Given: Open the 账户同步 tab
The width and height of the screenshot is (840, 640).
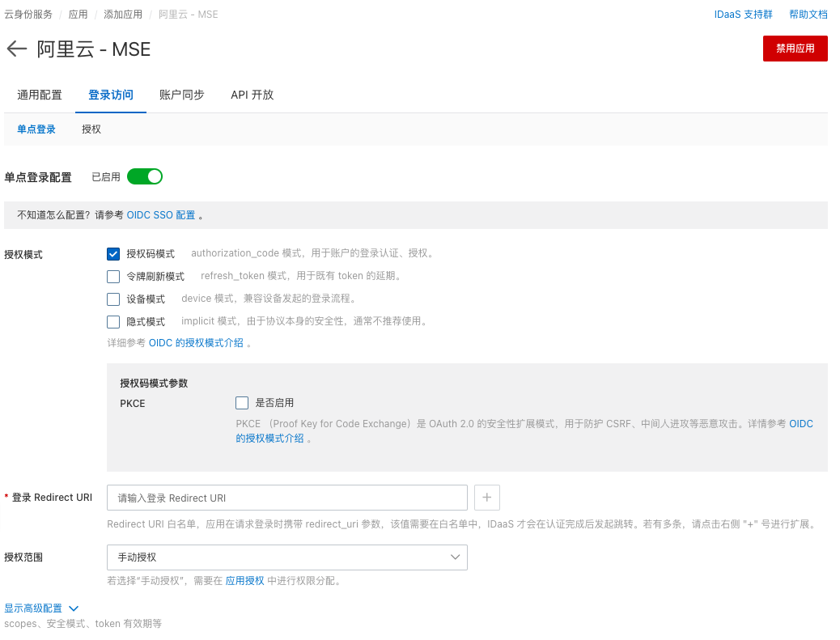Looking at the screenshot, I should click(x=182, y=95).
